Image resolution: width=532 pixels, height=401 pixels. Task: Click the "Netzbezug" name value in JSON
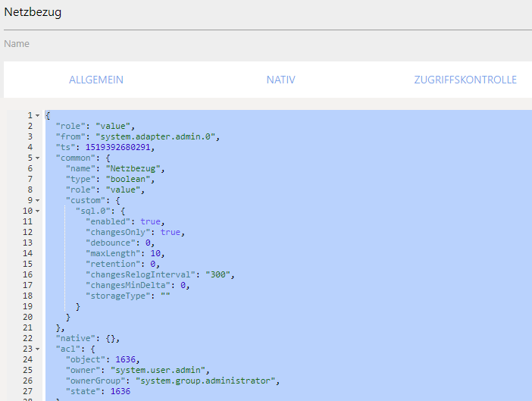pyautogui.click(x=133, y=168)
